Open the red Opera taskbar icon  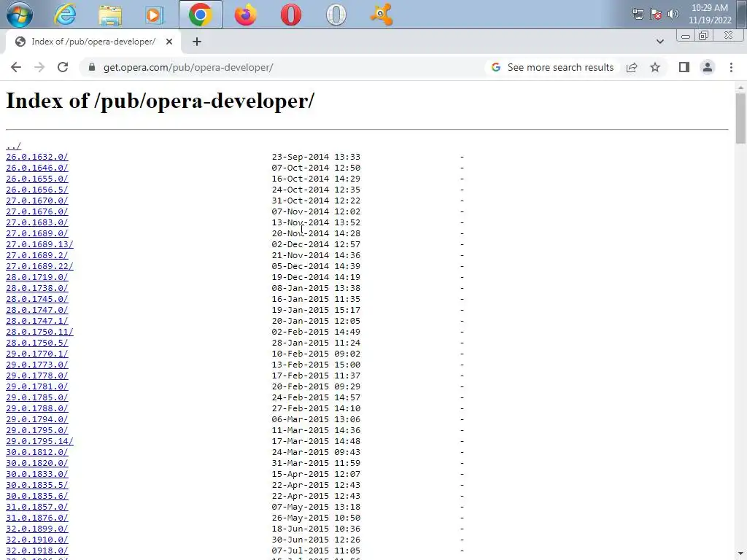[290, 15]
